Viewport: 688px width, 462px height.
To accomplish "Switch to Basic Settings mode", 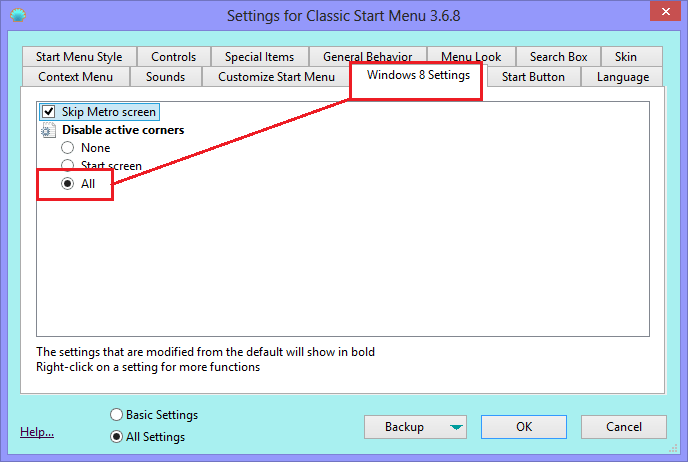I will click(x=116, y=415).
